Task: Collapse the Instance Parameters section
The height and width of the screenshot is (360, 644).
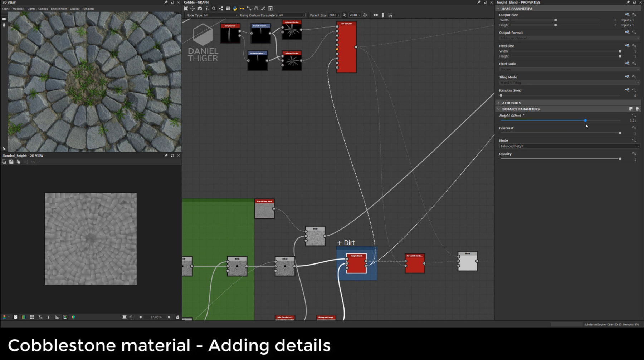Action: [498, 109]
